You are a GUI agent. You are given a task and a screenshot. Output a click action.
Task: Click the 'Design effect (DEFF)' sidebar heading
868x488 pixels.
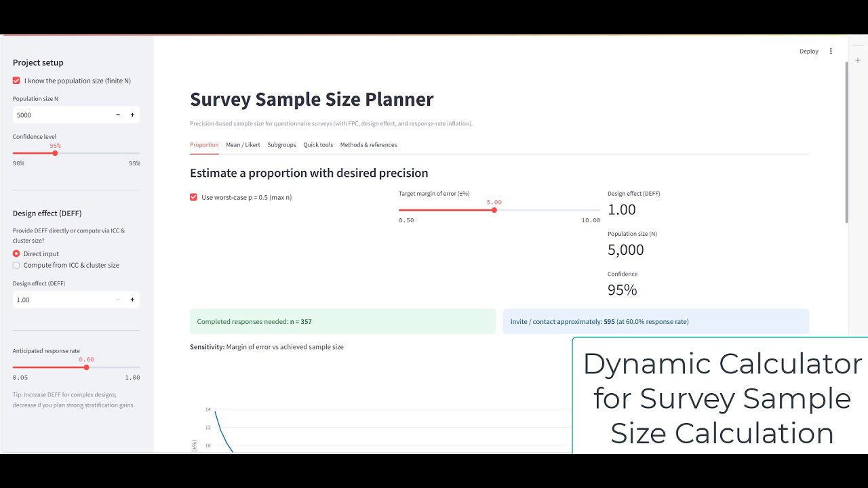47,213
